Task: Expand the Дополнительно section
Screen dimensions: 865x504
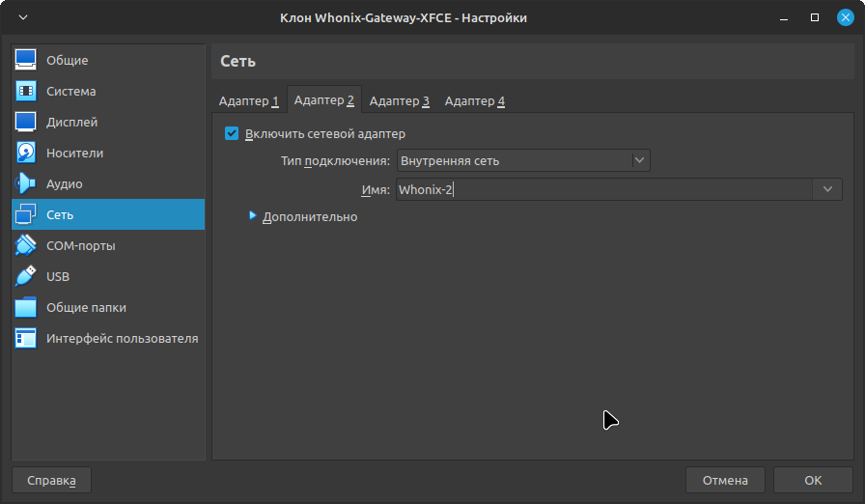Action: pos(253,216)
